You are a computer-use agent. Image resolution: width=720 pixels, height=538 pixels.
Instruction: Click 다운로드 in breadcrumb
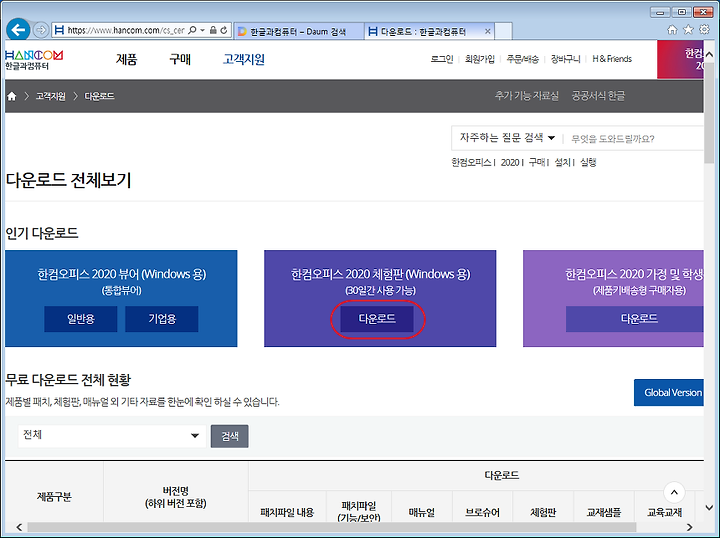click(x=99, y=96)
